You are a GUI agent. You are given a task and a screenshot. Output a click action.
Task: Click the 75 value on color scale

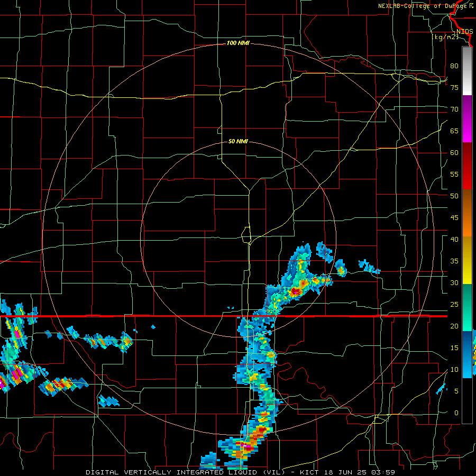[454, 87]
